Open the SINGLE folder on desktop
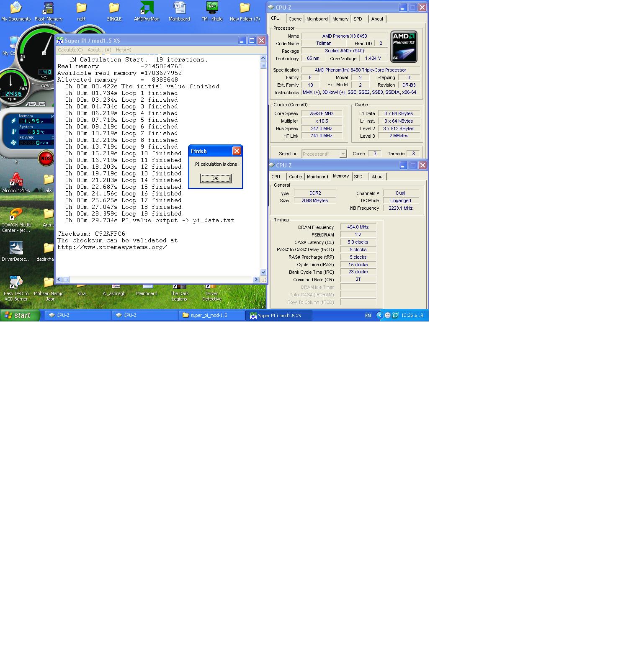The height and width of the screenshot is (658, 644). coord(114,8)
